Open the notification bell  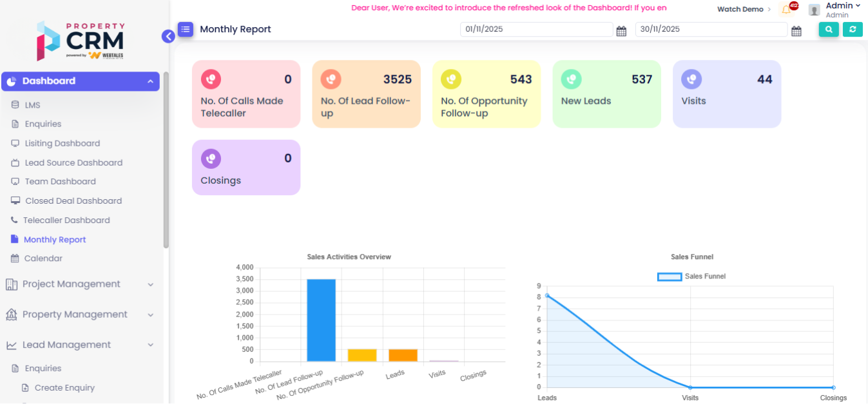pos(786,10)
